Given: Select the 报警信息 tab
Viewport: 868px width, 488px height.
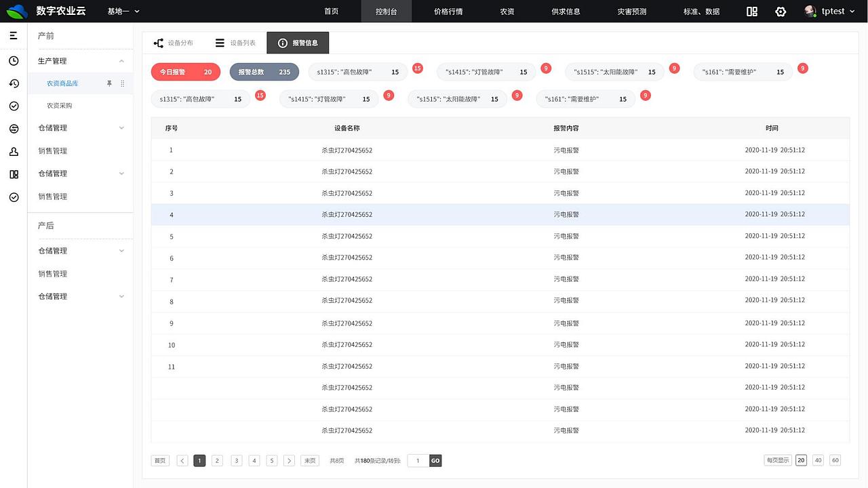Looking at the screenshot, I should pos(298,43).
